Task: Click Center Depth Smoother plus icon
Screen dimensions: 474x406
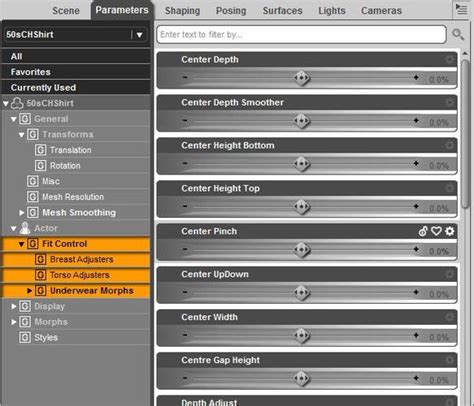Action: click(416, 120)
